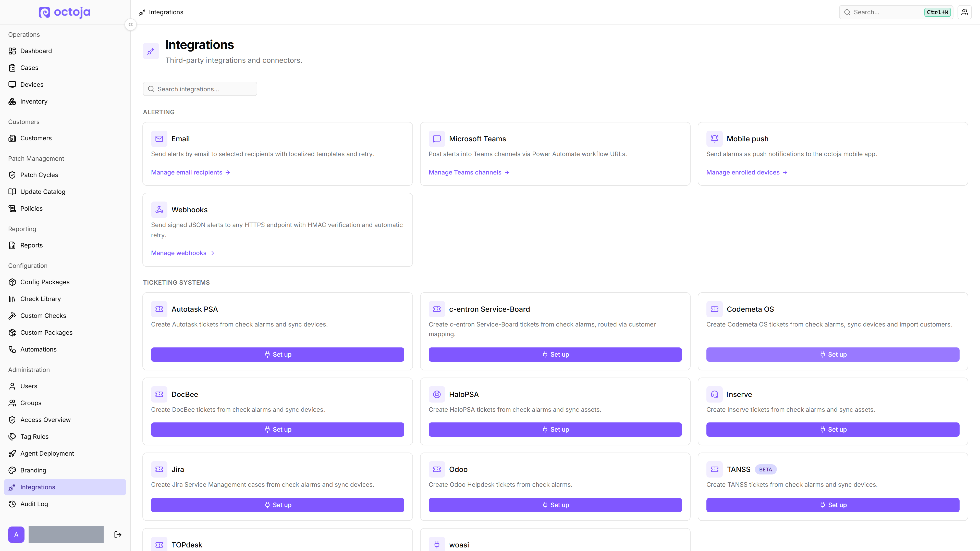The image size is (980, 551).
Task: Select Integrations in the sidebar
Action: 65,487
